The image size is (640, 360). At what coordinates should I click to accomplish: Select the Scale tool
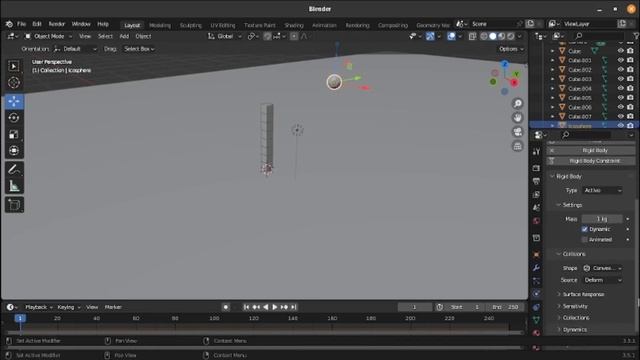(x=14, y=134)
